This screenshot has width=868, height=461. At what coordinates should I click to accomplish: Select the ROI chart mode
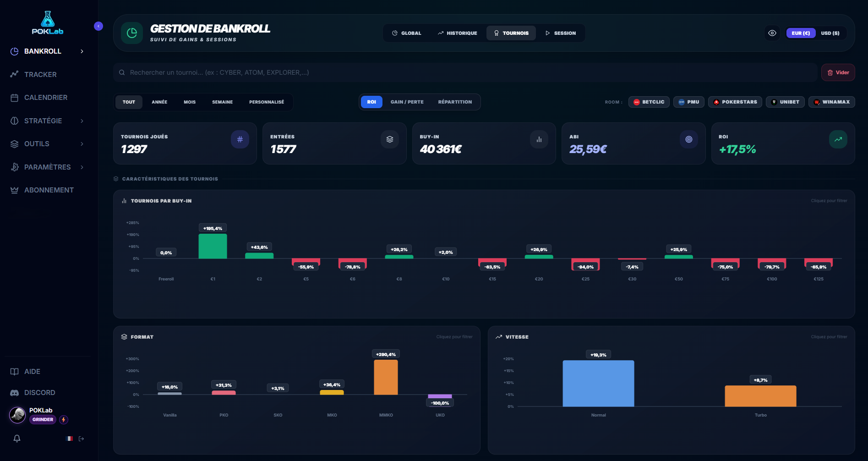(371, 102)
